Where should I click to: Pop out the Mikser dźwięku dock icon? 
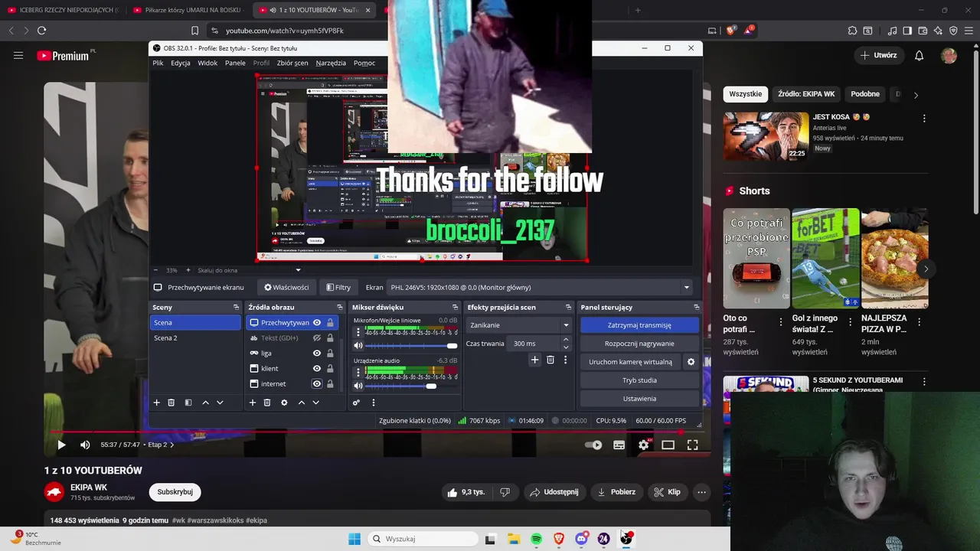pyautogui.click(x=454, y=307)
